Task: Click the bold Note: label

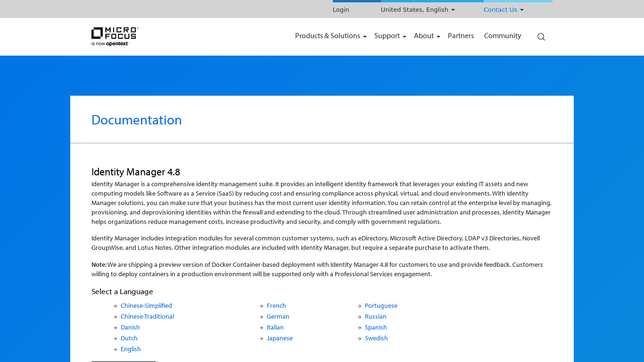Action: pyautogui.click(x=99, y=265)
